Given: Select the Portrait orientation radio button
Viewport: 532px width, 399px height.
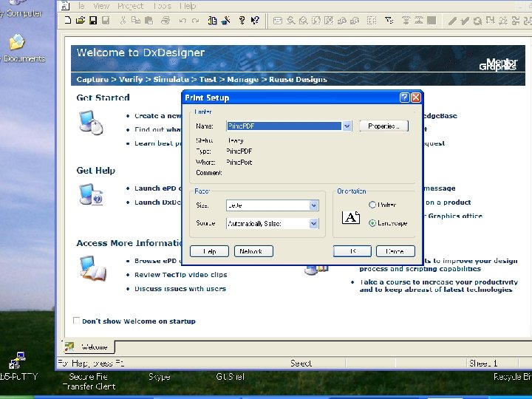Looking at the screenshot, I should 372,205.
